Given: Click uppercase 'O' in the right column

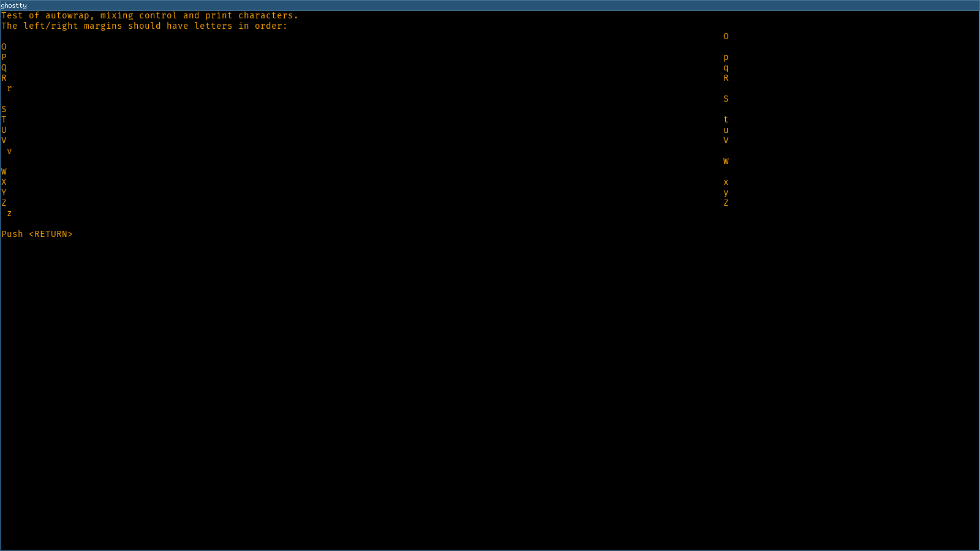Looking at the screenshot, I should (x=726, y=36).
